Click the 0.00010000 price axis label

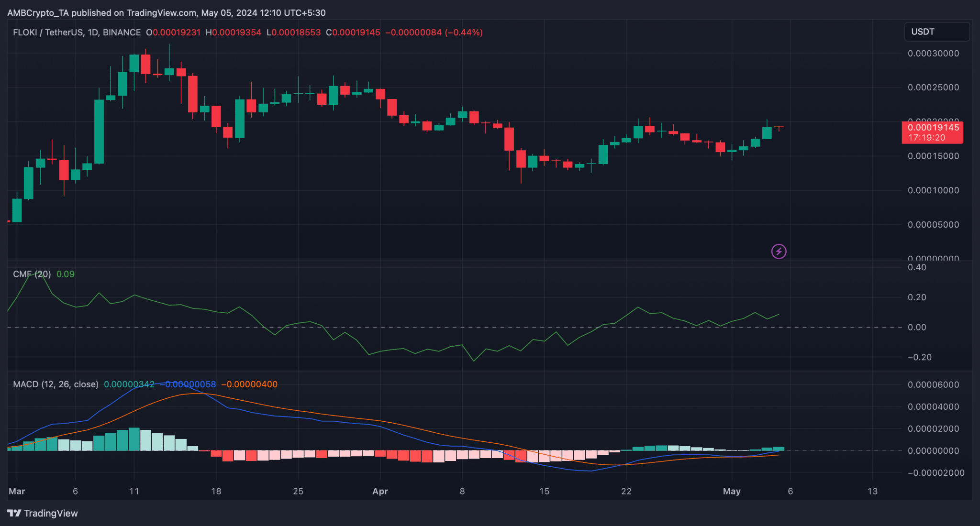933,190
